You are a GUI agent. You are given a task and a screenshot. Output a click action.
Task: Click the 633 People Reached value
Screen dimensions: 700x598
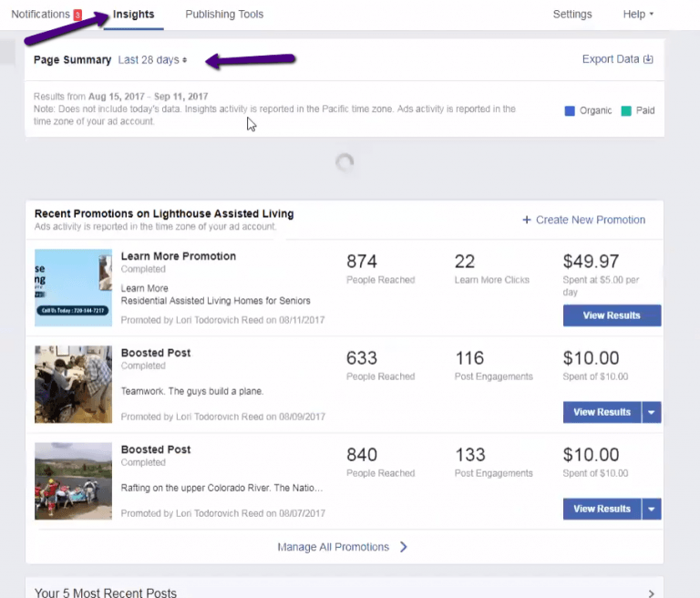point(362,358)
